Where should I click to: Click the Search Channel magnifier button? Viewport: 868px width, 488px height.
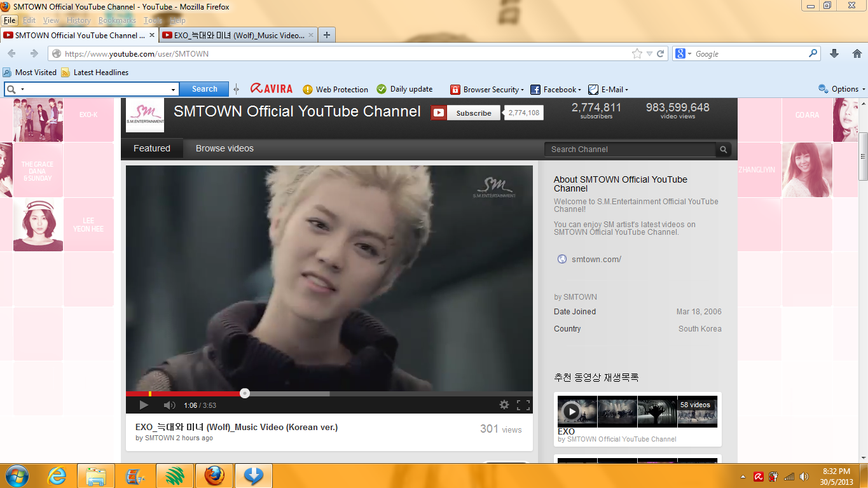(x=723, y=150)
